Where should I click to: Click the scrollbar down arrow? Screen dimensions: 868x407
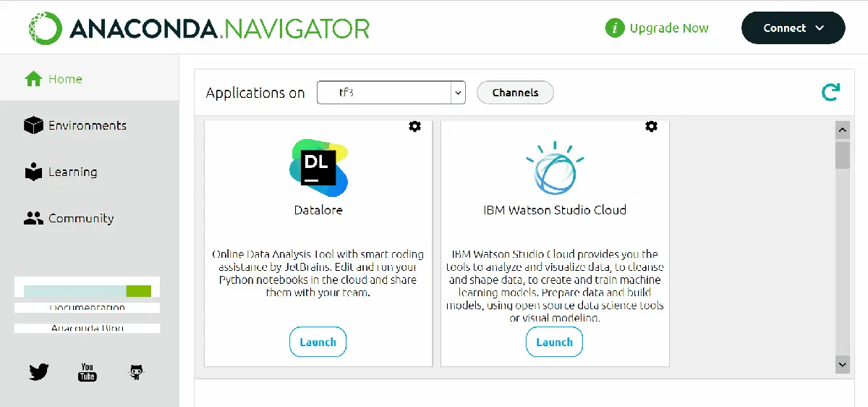click(x=842, y=364)
